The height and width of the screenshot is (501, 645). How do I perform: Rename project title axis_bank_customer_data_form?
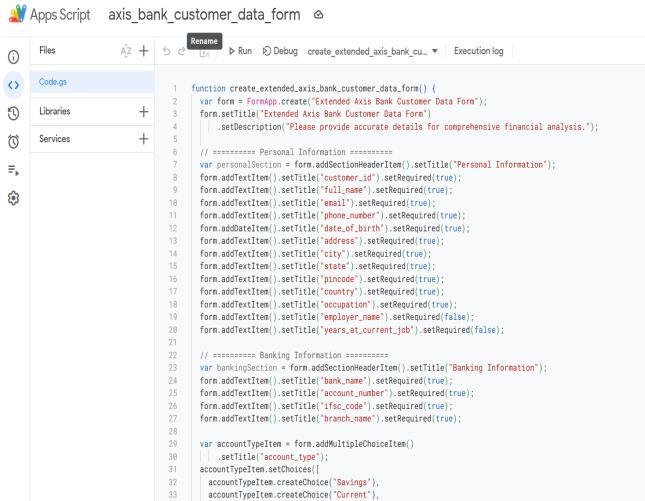coord(204,15)
